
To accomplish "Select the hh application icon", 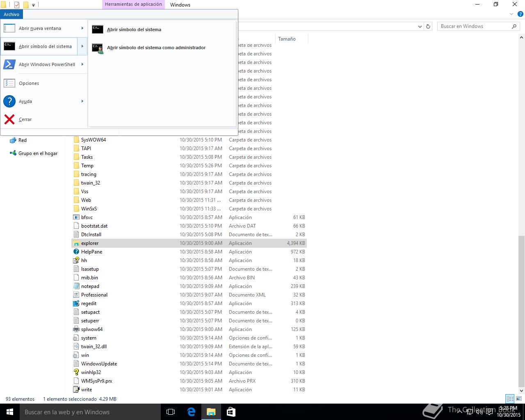I will [x=76, y=260].
